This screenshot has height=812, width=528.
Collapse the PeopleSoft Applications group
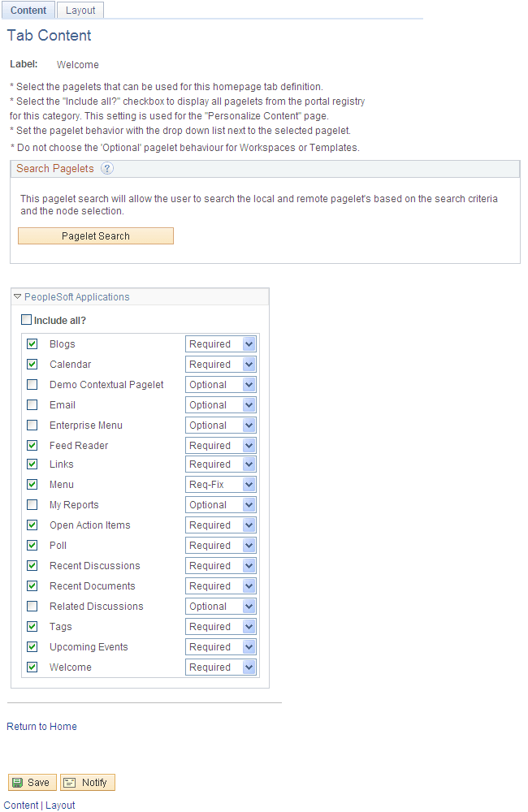click(17, 296)
